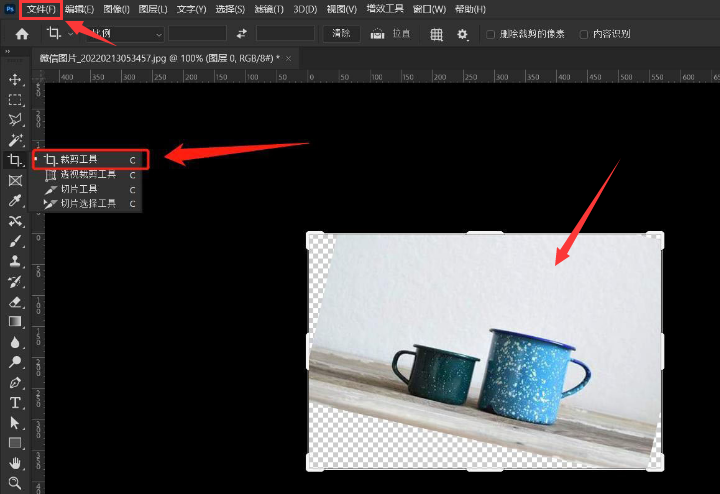Open crop overlay grid options

tap(437, 34)
